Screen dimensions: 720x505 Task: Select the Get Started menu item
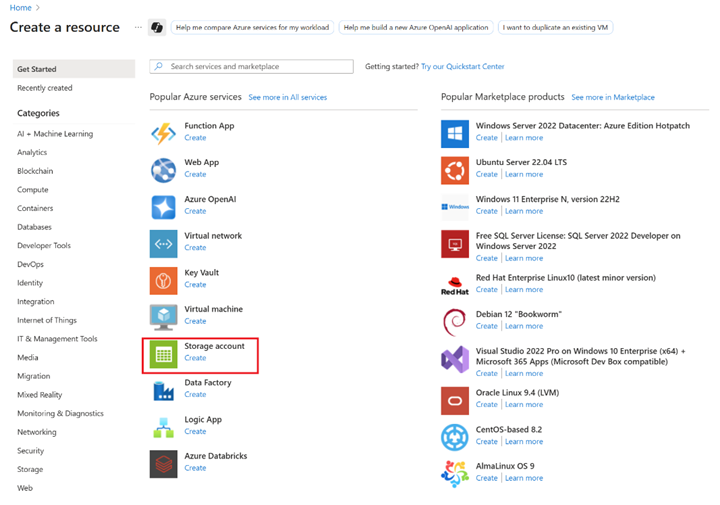tap(37, 69)
